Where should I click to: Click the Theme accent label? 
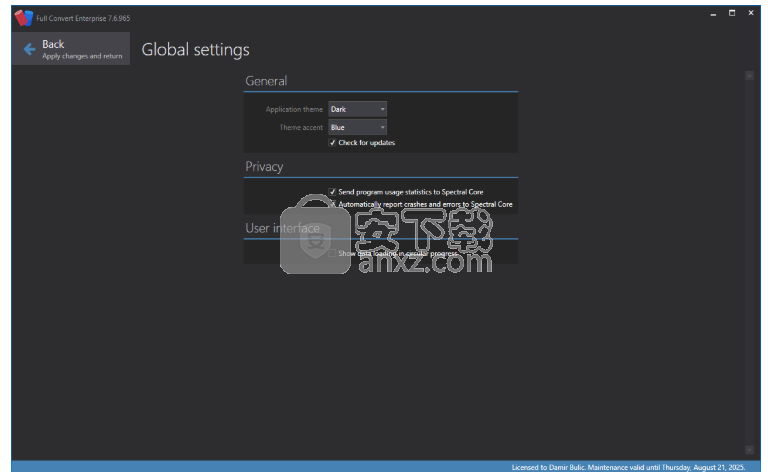(x=301, y=128)
